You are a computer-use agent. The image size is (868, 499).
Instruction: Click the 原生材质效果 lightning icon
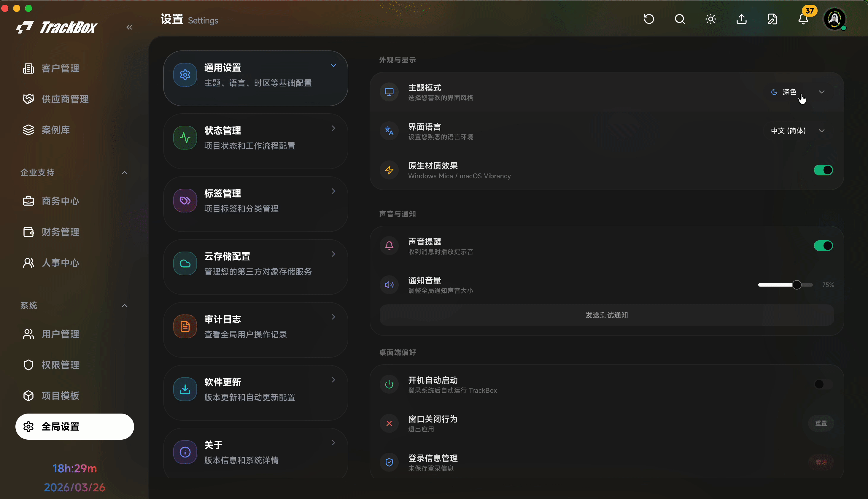[x=389, y=170]
